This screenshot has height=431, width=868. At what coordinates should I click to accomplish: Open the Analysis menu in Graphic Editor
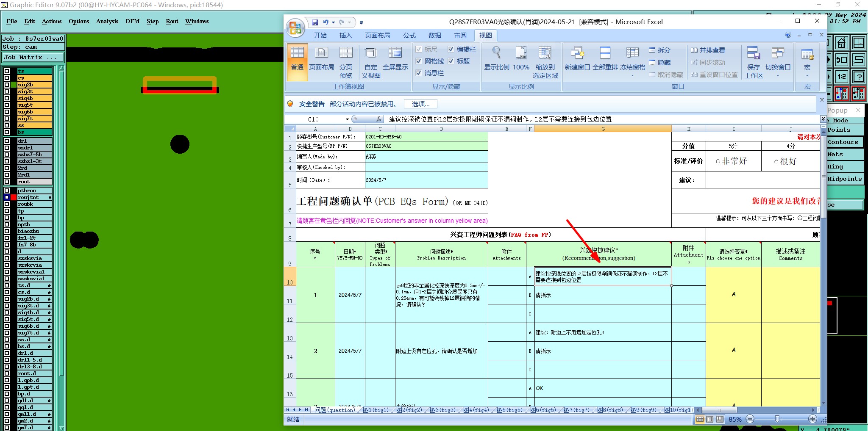(107, 21)
